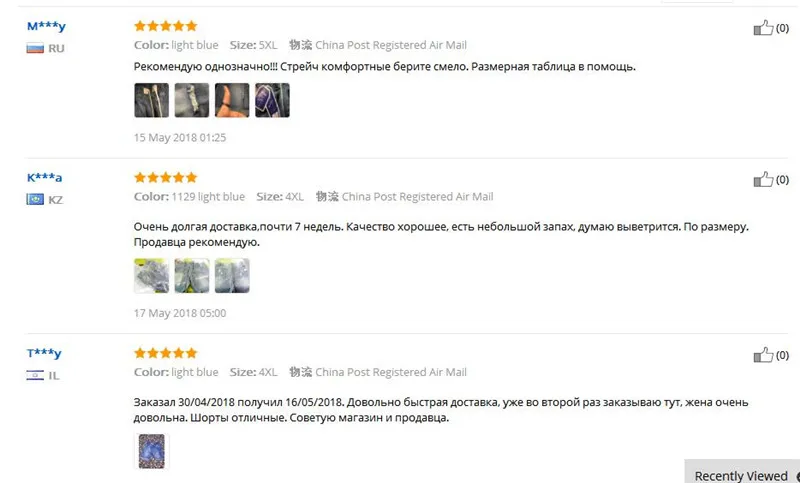Click the Kazakhstan flag icon beside KZ
Image resolution: width=800 pixels, height=483 pixels.
[x=35, y=199]
